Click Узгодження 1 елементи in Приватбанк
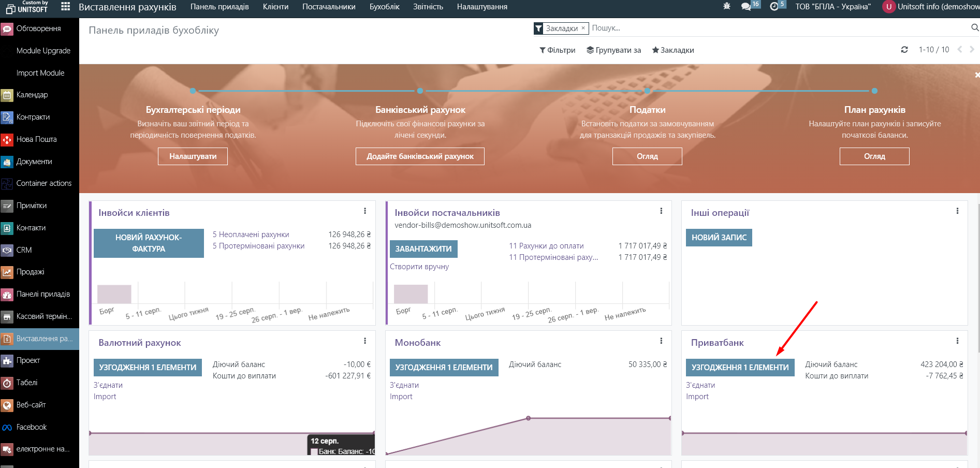The image size is (980, 468). coord(740,368)
